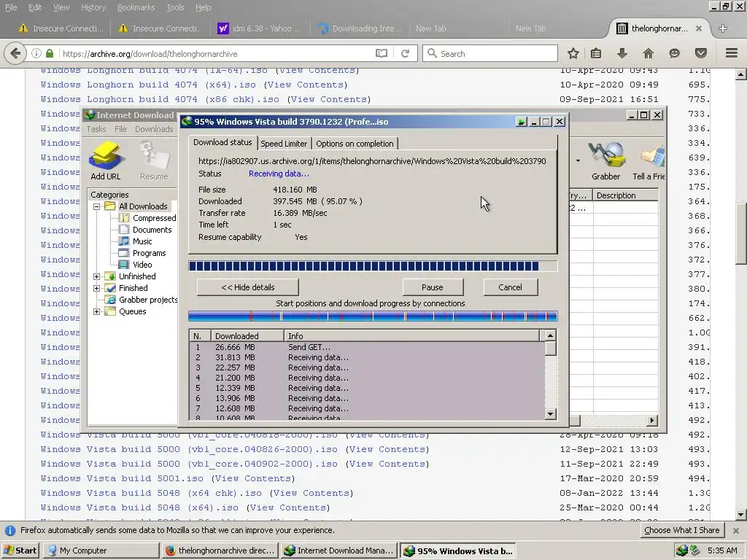Click the Firefox search field

point(489,53)
